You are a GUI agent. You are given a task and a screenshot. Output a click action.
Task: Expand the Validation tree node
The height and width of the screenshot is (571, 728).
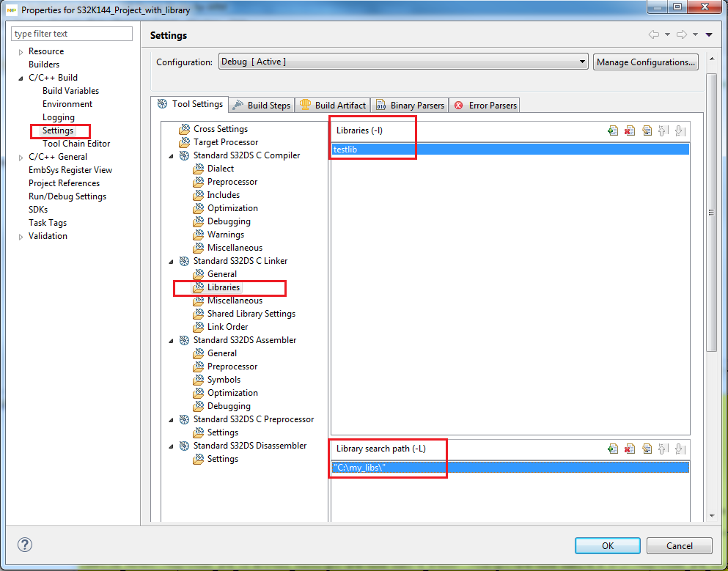tap(21, 237)
